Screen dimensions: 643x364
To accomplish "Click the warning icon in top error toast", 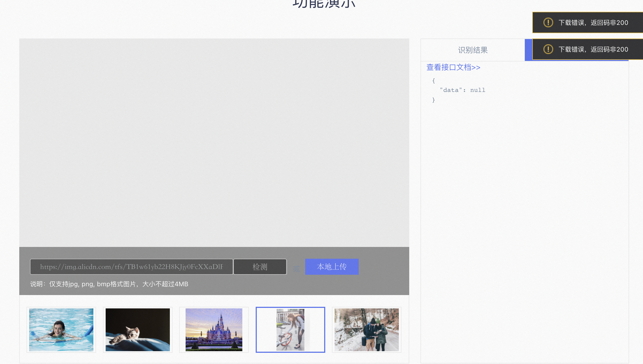I will pyautogui.click(x=548, y=22).
